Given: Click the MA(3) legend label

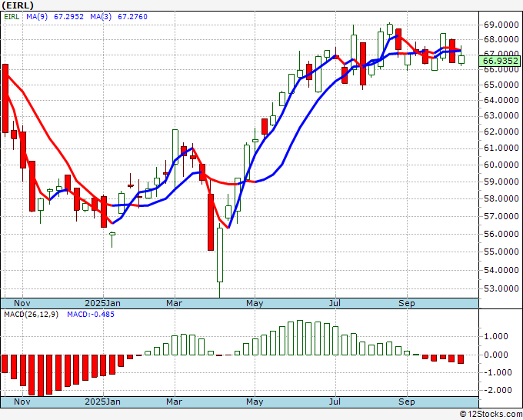Looking at the screenshot, I should (x=101, y=17).
